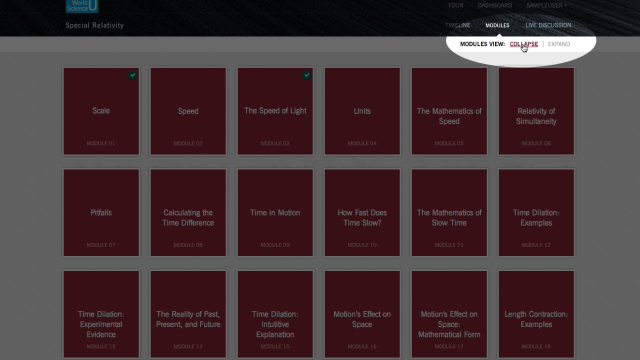
Task: Open Calculating the Time Difference module
Action: tap(188, 213)
